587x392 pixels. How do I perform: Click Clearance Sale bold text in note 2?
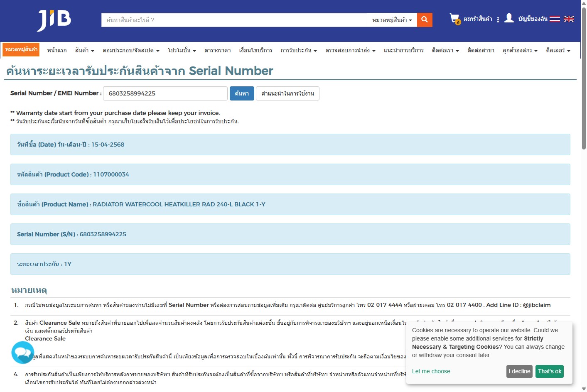45,338
